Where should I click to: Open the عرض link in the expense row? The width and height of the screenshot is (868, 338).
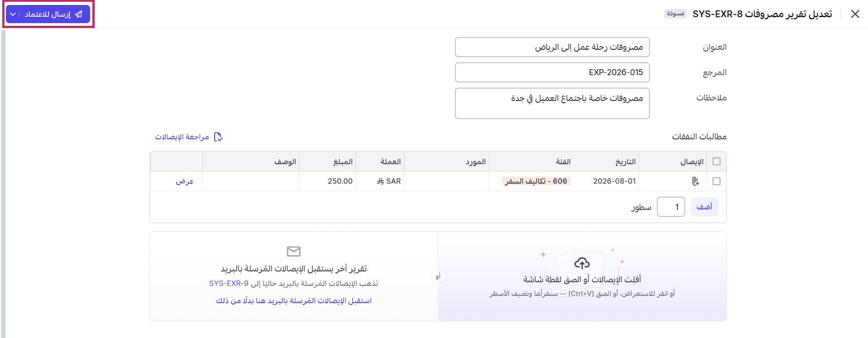185,181
